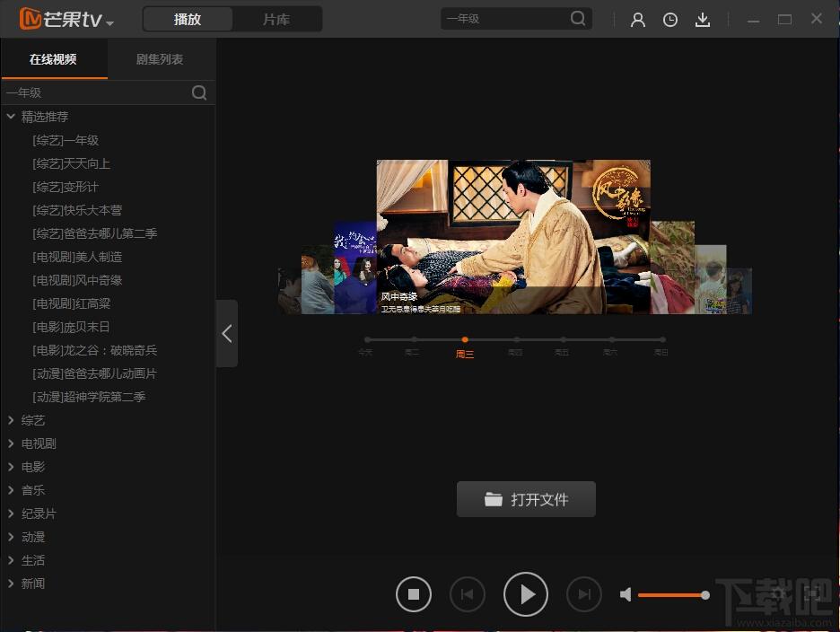Select the 周日 timeline marker
Image resolution: width=840 pixels, height=632 pixels.
click(662, 340)
